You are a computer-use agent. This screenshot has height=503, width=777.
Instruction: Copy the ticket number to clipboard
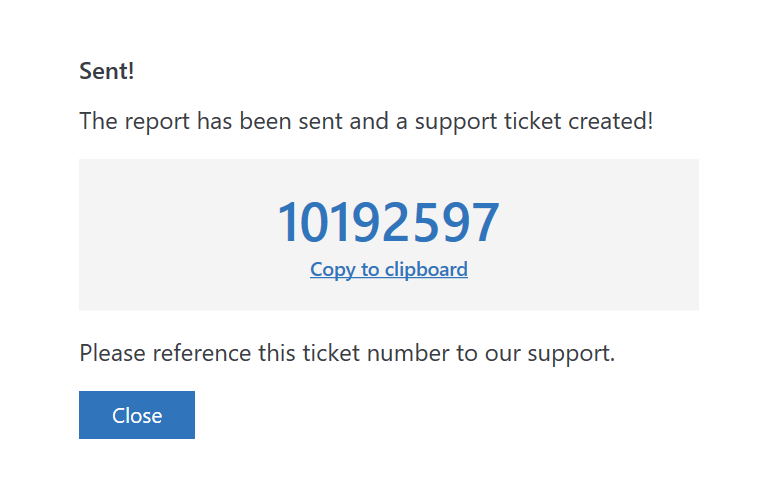pyautogui.click(x=388, y=269)
